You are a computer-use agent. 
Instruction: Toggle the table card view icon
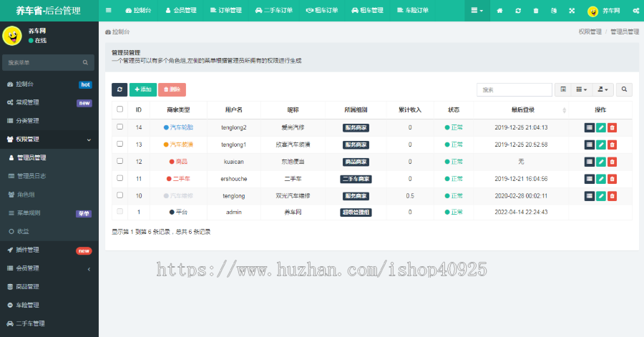tap(564, 89)
